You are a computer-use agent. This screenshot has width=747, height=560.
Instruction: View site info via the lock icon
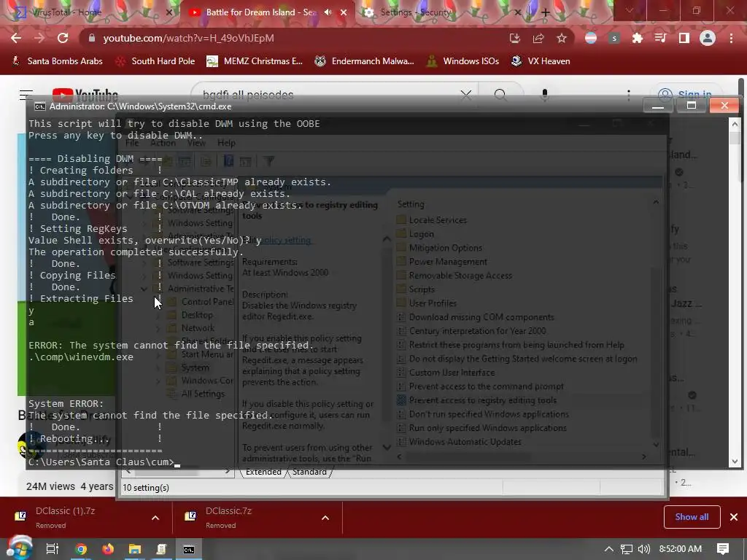click(93, 38)
